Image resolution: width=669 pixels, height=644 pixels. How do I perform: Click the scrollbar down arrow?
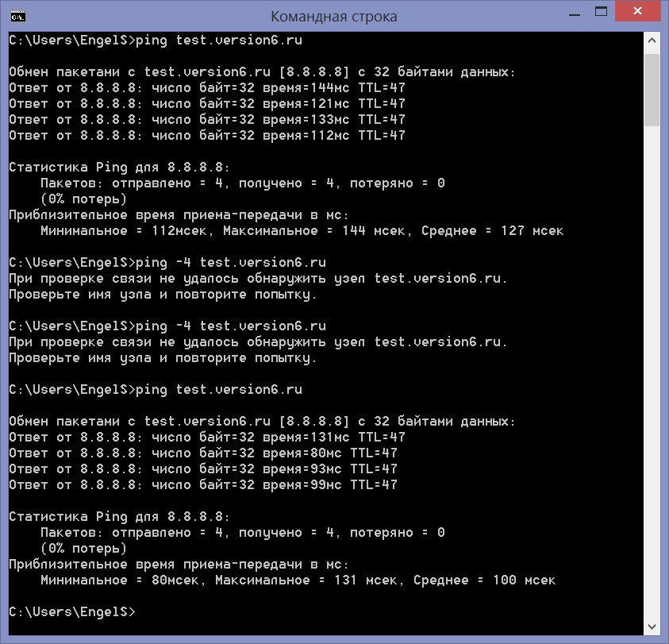coord(652,627)
